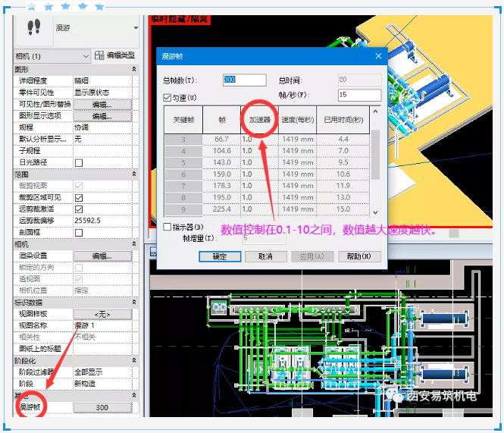This screenshot has height=433, width=504.
Task: Toggle the 指示器 checkbox
Action: click(x=167, y=227)
